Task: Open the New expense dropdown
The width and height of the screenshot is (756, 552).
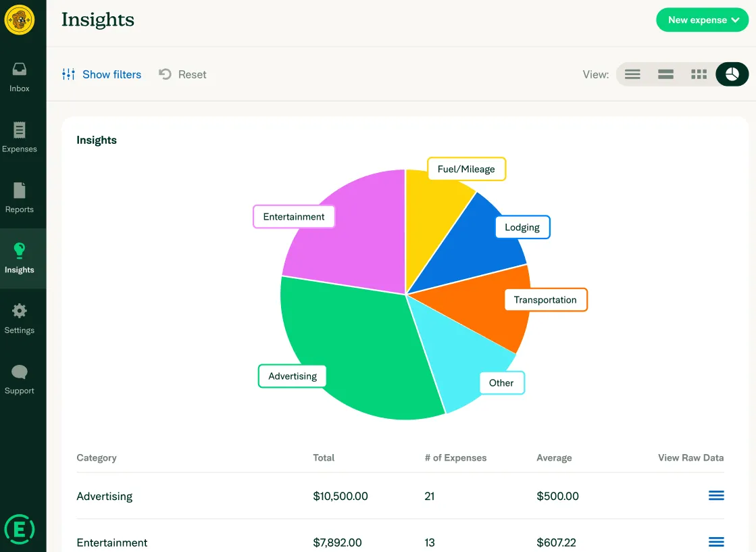Action: (x=702, y=20)
